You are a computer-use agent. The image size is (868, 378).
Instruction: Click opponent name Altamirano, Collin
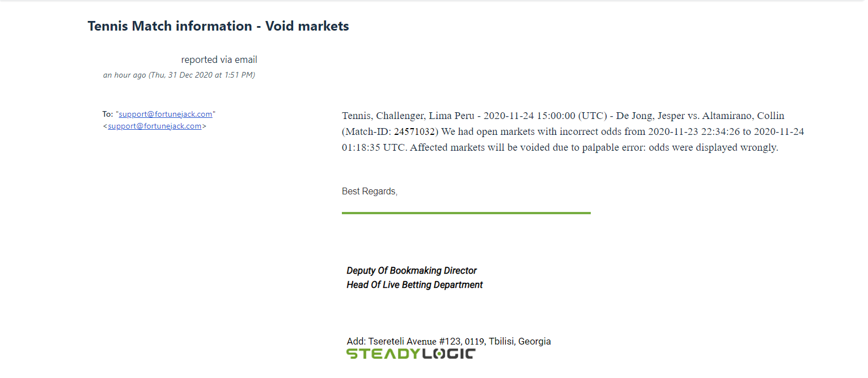click(x=743, y=116)
